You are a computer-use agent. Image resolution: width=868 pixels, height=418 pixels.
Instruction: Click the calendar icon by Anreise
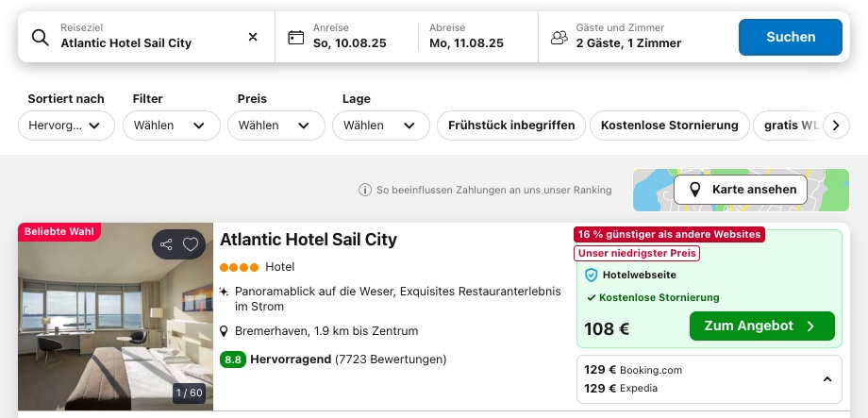[295, 37]
